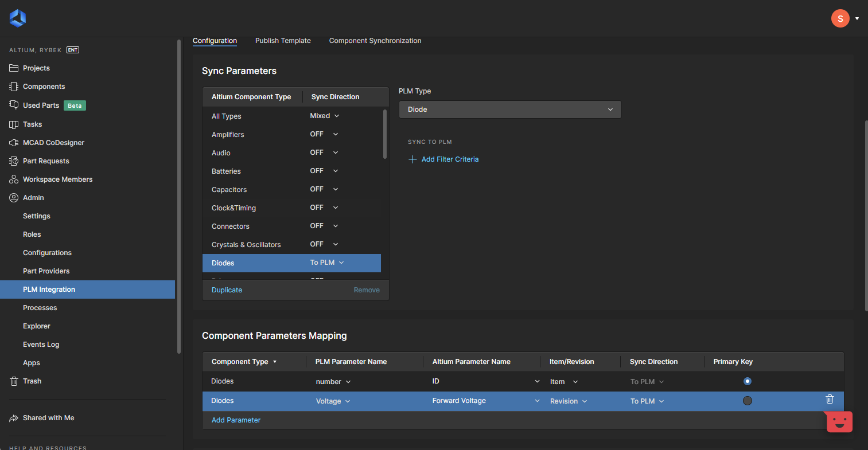
Task: Open the Voltage PLM parameter dropdown
Action: coord(333,401)
